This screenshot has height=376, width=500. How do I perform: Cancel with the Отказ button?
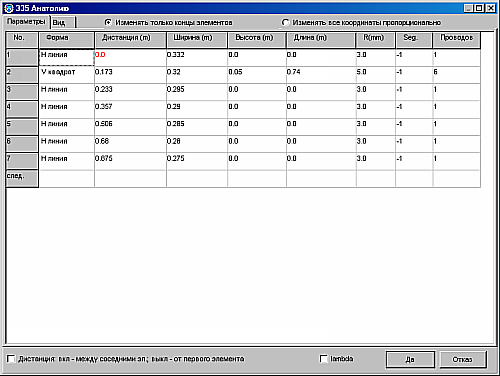pyautogui.click(x=463, y=359)
